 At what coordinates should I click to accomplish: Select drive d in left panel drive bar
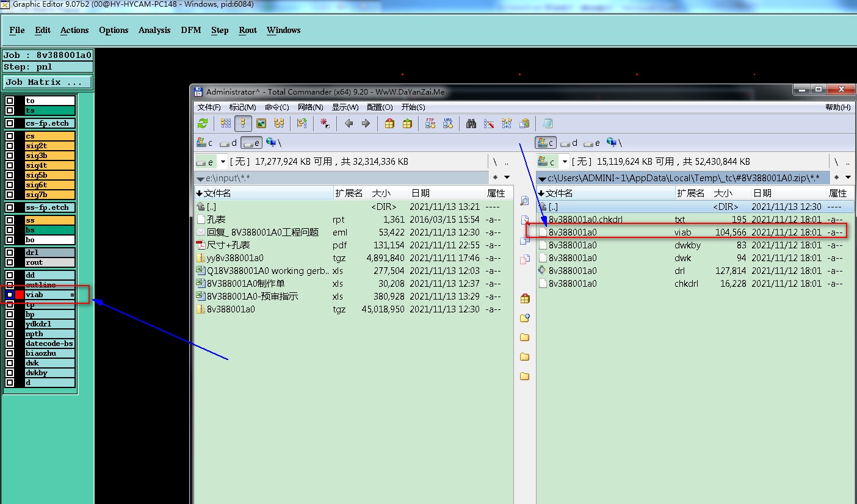coord(228,143)
